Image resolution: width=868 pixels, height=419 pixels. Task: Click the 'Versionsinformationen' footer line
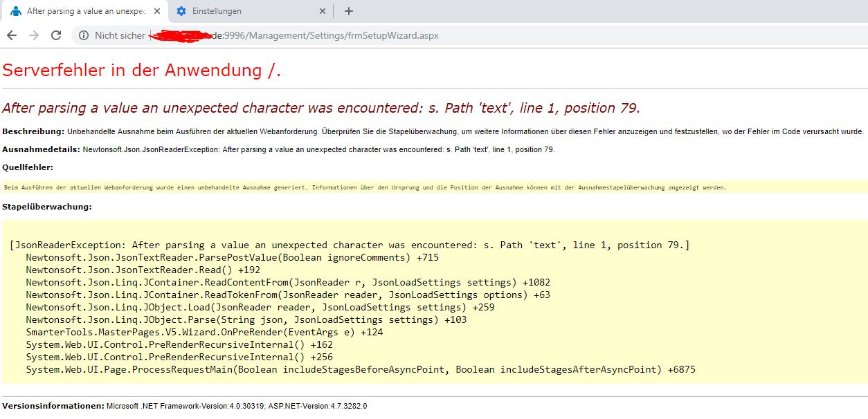185,406
